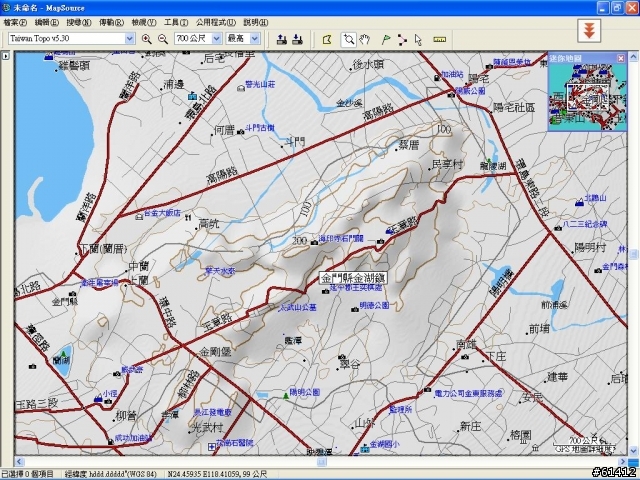Send data to the GPS device
Image resolution: width=640 pixels, height=480 pixels.
coord(282,39)
